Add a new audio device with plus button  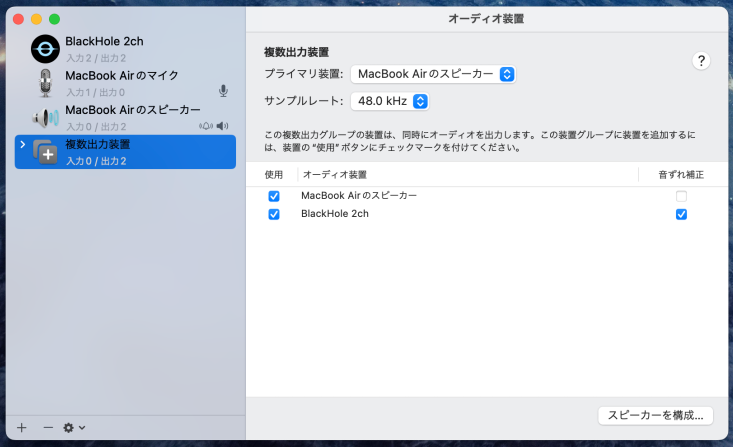(22, 427)
